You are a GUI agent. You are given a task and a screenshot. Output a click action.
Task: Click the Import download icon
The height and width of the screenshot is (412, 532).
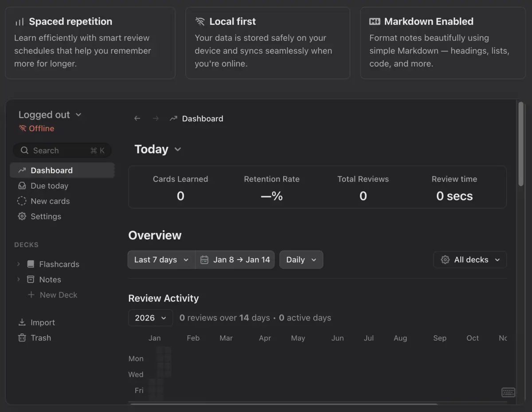coord(22,322)
